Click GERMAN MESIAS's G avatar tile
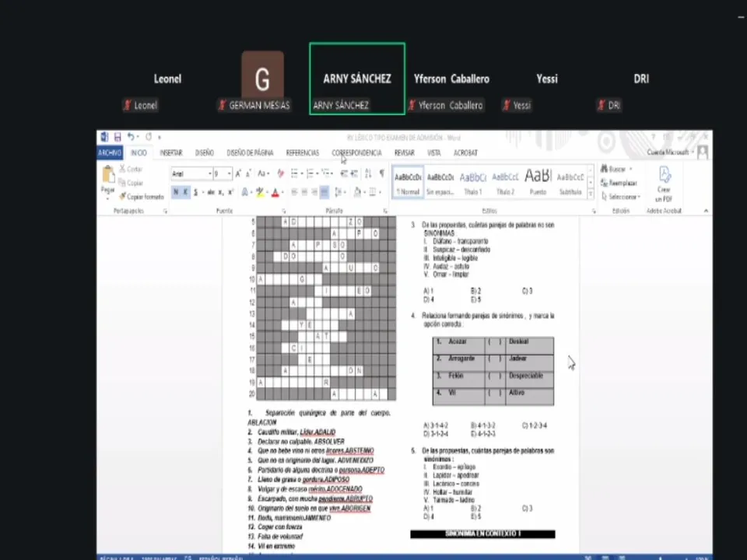 coord(262,75)
